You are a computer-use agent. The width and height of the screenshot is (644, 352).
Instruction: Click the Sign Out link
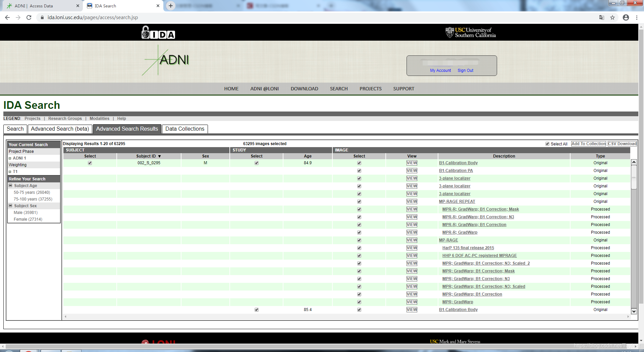(466, 71)
